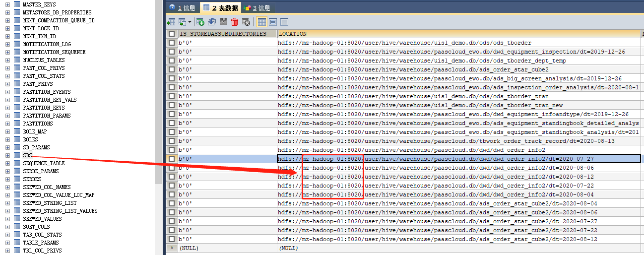
Task: Switch to text view mode icon
Action: coord(284,22)
